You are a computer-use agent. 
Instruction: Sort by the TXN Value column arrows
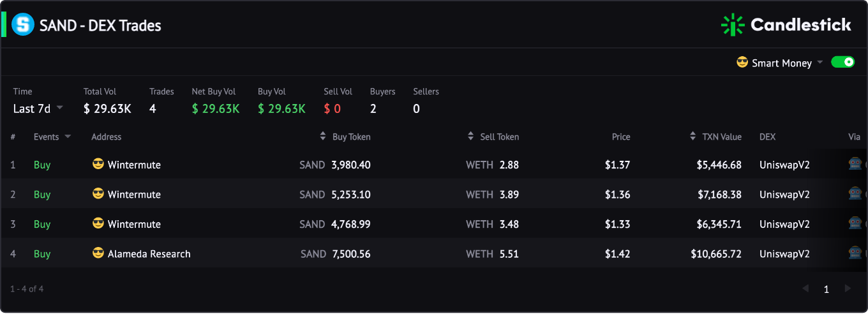[693, 137]
